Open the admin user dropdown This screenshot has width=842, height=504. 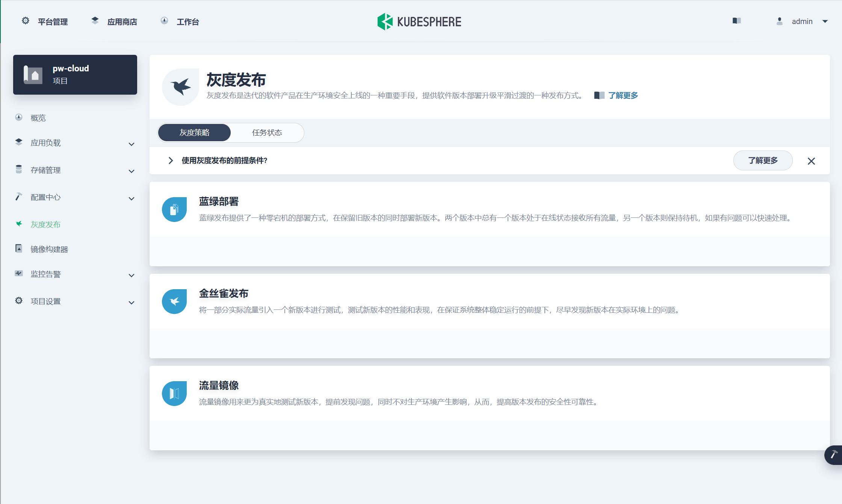pos(803,21)
